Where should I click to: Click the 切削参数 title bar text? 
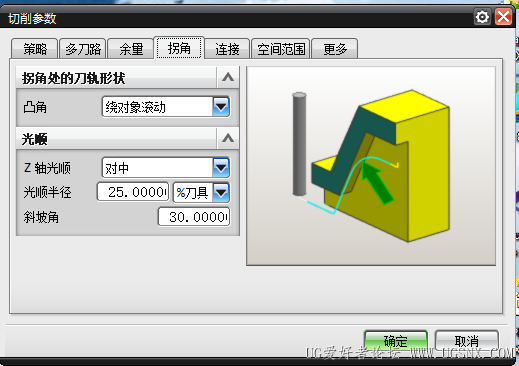point(32,19)
